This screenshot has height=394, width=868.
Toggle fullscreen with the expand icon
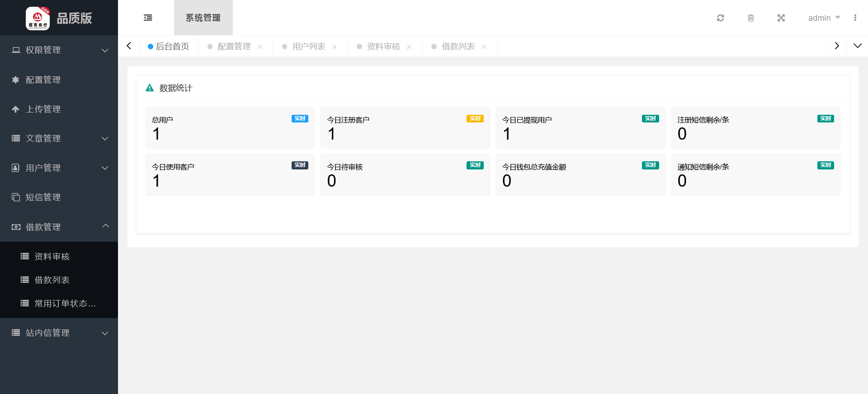[x=781, y=18]
